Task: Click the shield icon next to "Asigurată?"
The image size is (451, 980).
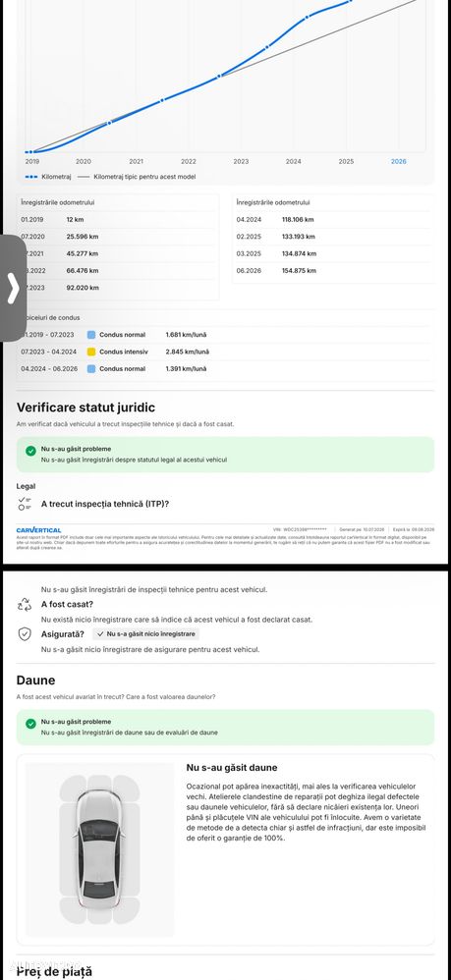Action: click(x=25, y=633)
